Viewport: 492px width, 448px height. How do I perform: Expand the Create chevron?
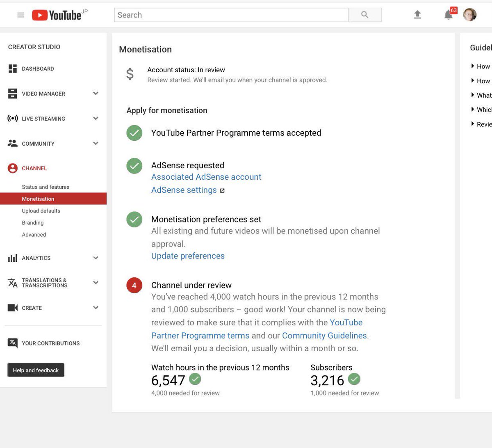click(x=96, y=308)
